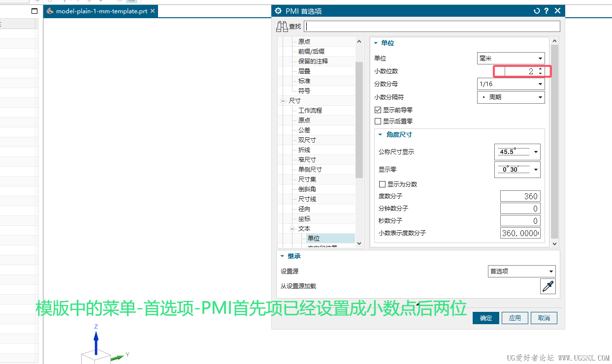The image size is (612, 364).
Task: Select 尺寸集 in the tree
Action: point(307,180)
